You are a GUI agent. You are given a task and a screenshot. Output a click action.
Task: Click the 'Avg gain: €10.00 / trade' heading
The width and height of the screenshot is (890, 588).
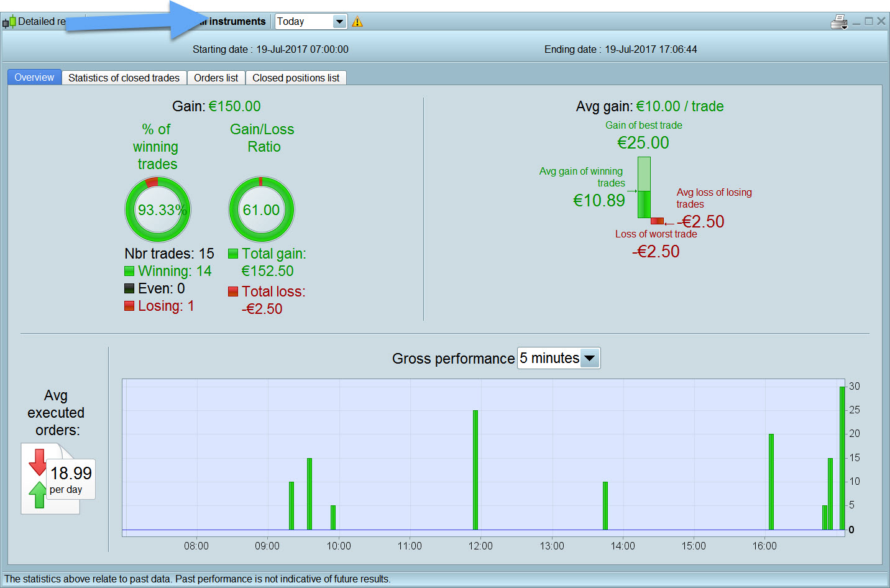tap(650, 106)
